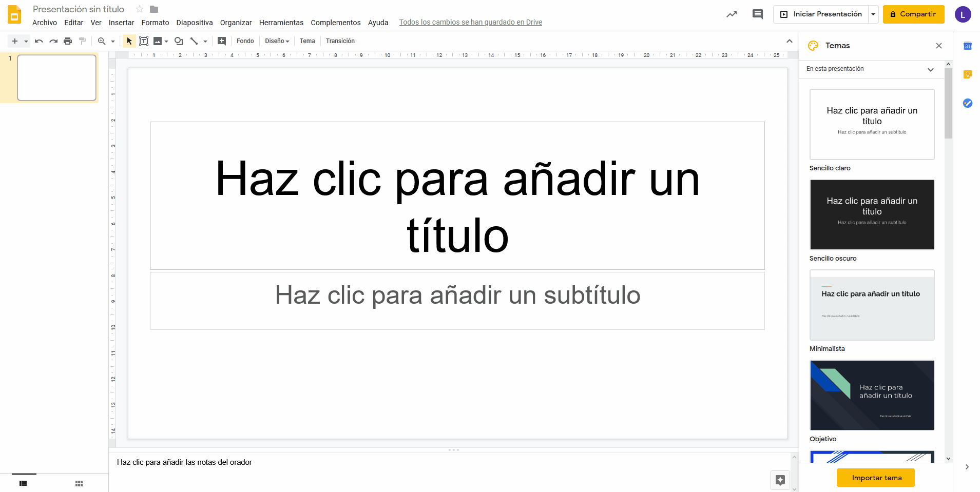The height and width of the screenshot is (492, 980).
Task: Click the move to folder icon
Action: 154,9
